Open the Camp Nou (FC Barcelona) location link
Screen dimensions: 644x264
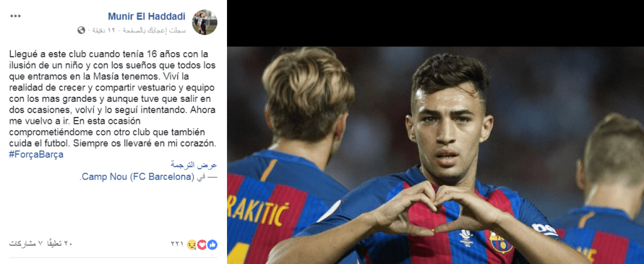(138, 177)
